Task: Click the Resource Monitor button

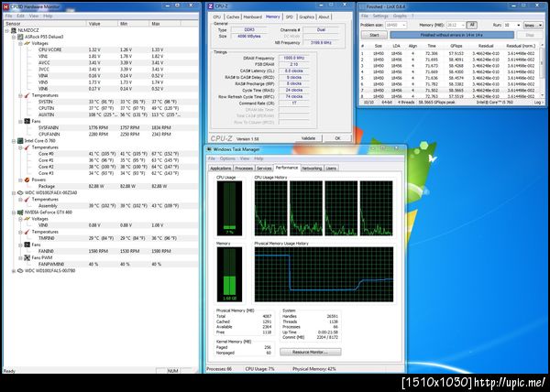Action: 311,352
